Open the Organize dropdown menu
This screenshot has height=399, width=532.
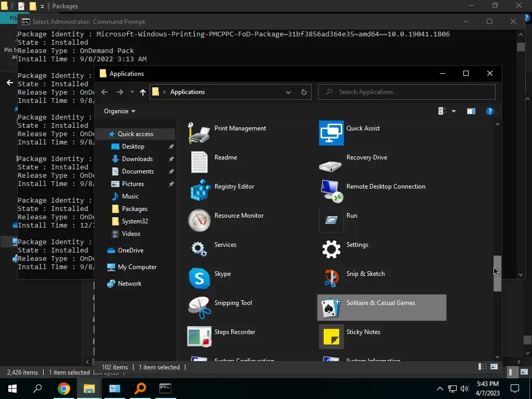tap(119, 111)
